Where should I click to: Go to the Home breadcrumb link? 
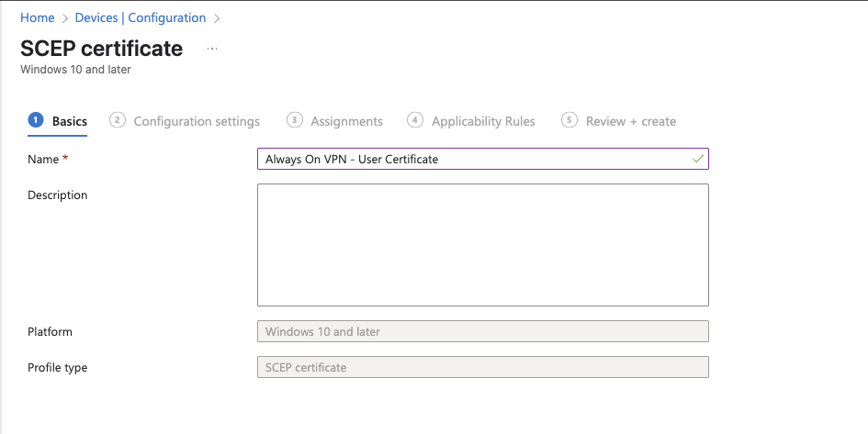click(38, 17)
